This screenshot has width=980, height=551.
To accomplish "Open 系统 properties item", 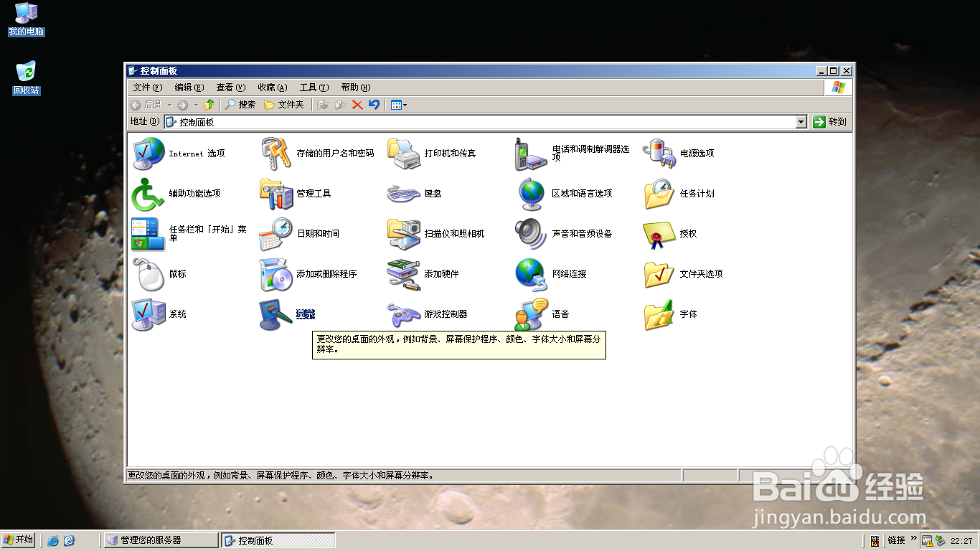I will point(159,314).
